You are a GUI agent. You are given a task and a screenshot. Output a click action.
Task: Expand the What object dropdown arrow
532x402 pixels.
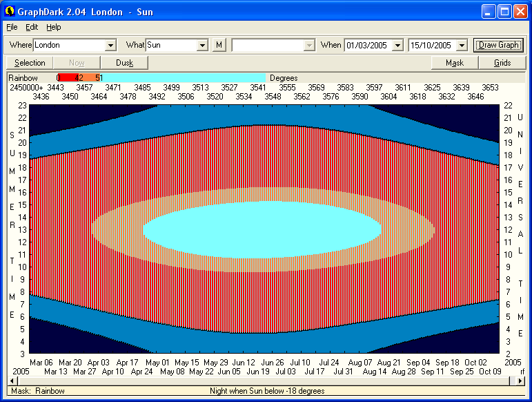coord(202,46)
